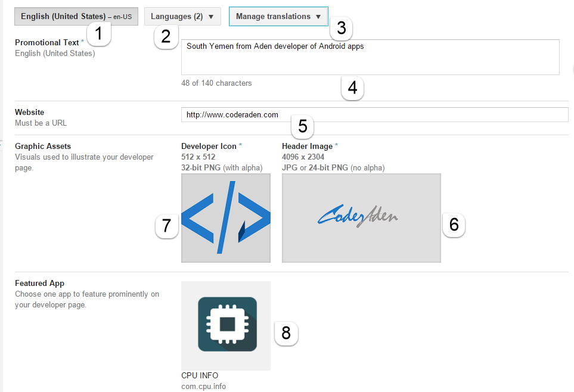Click the number 1 callout marker

99,34
